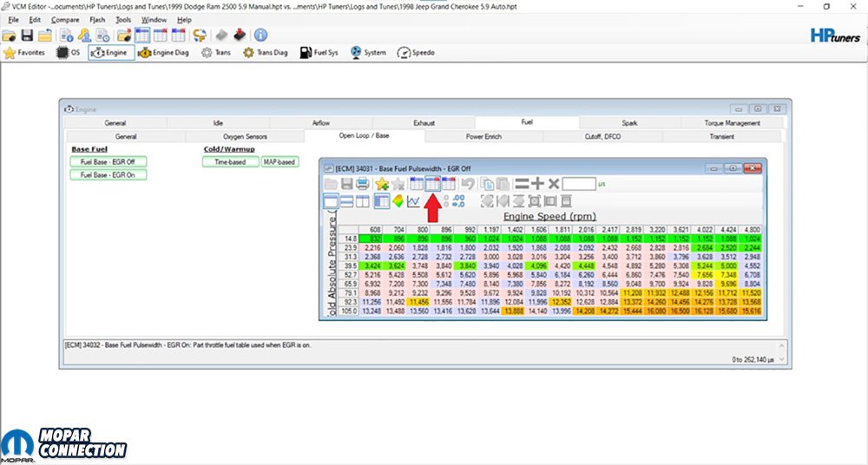The image size is (868, 465).
Task: Open the Compare menu
Action: [x=64, y=19]
